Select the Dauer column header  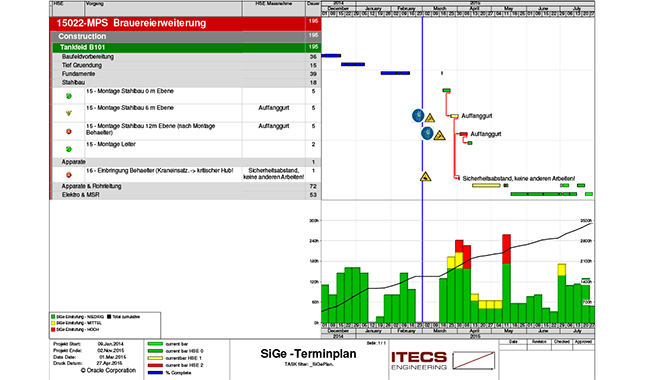coord(313,8)
